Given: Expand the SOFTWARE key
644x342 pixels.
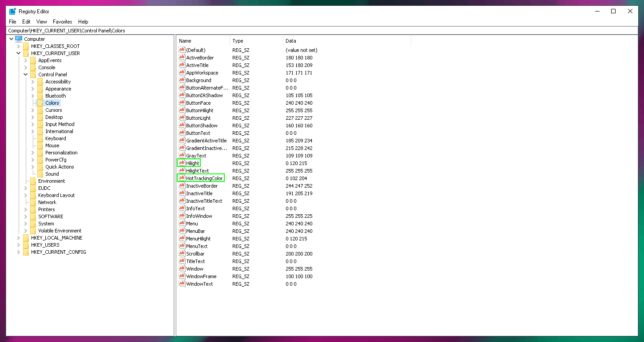Looking at the screenshot, I should click(x=26, y=216).
